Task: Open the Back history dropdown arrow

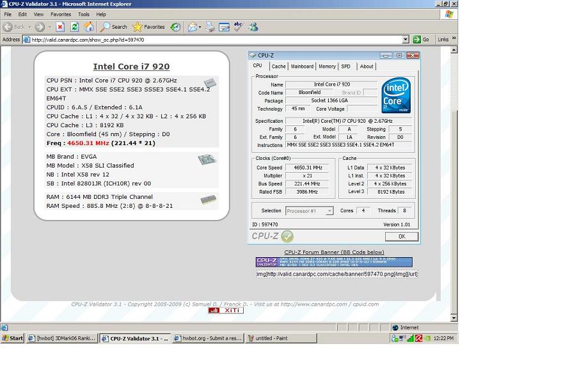Action: pos(29,27)
